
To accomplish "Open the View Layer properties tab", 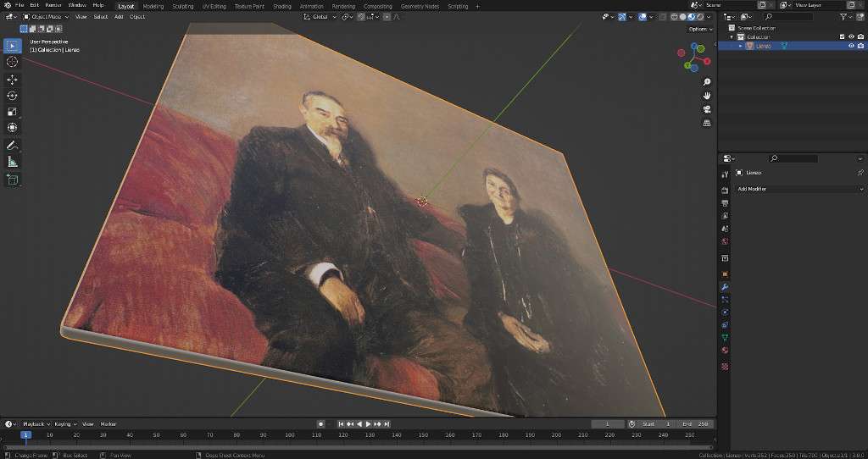I will pos(725,216).
